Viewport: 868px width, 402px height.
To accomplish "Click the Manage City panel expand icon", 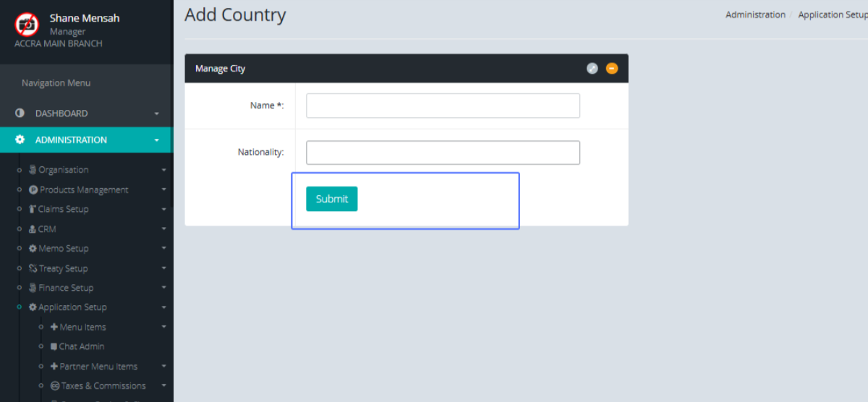I will [592, 69].
